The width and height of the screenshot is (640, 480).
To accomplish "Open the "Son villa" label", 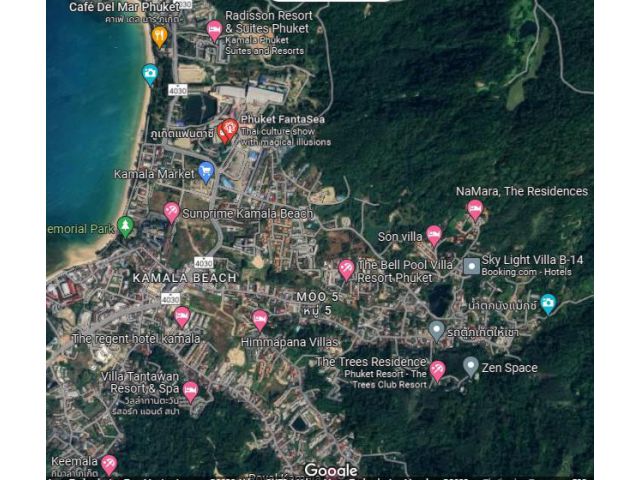I will point(400,237).
